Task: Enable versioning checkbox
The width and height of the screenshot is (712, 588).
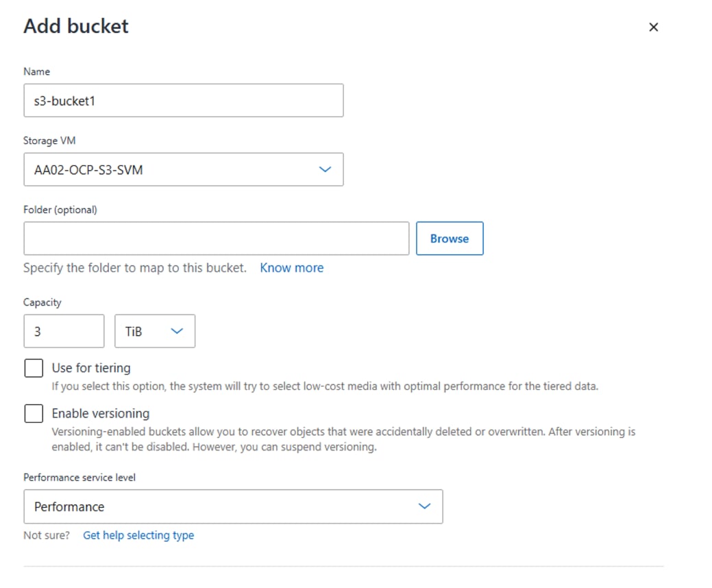Action: coord(34,414)
